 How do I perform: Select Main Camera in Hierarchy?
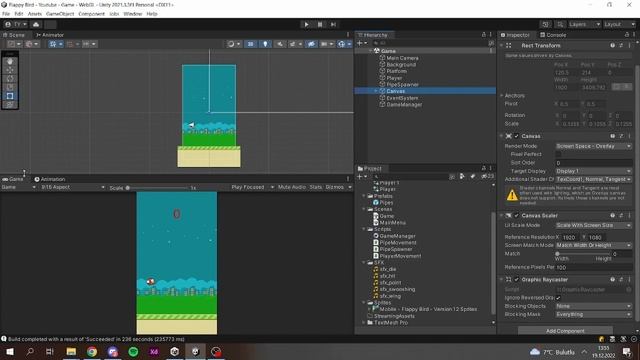pyautogui.click(x=402, y=58)
